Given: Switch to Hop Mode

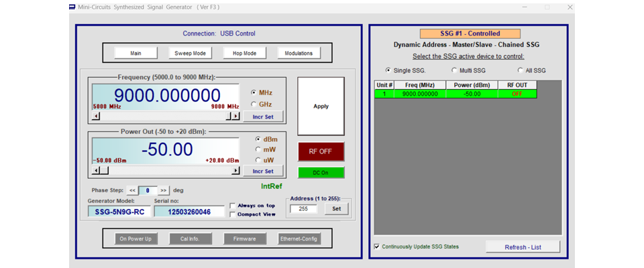Looking at the screenshot, I should point(244,53).
